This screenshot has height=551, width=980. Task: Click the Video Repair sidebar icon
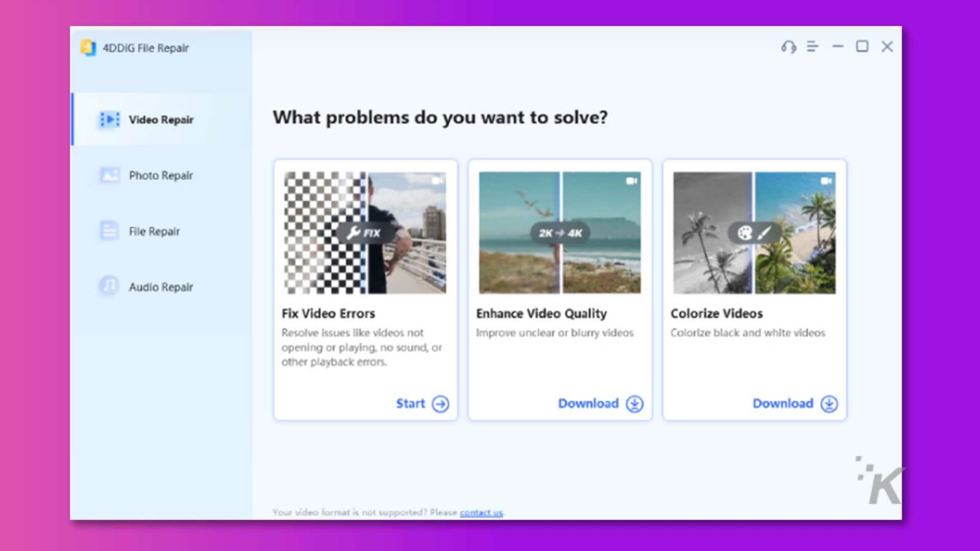tap(110, 119)
